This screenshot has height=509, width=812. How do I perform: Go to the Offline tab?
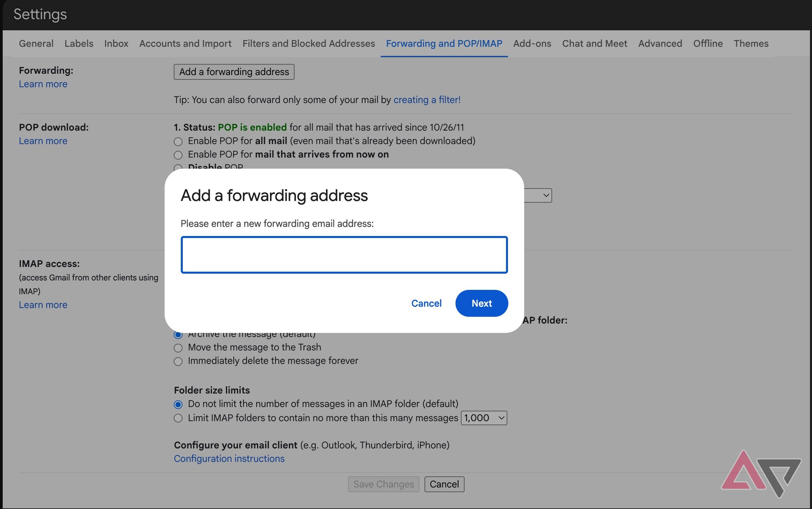708,43
